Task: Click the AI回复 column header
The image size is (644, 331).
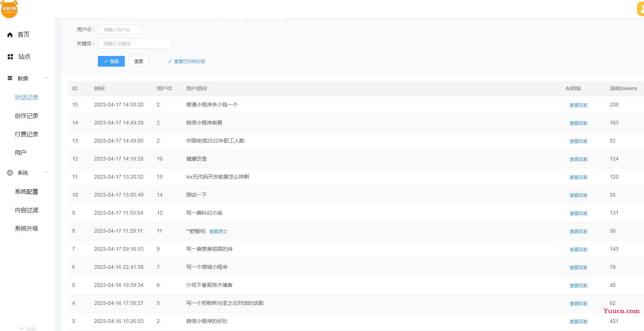Action: (x=573, y=88)
